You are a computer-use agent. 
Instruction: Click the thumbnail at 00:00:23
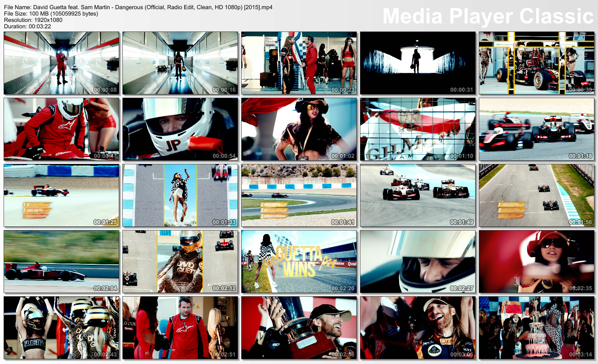299,63
